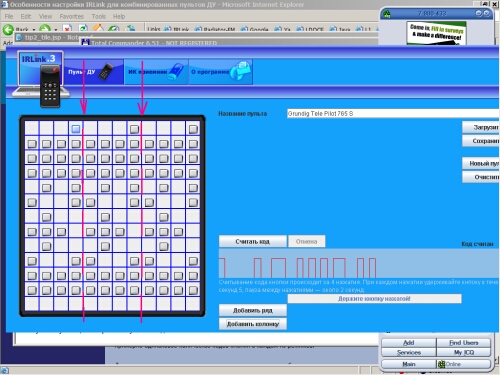Open the Help menu in Internet Explorer
This screenshot has height=375, width=500.
[119, 16]
